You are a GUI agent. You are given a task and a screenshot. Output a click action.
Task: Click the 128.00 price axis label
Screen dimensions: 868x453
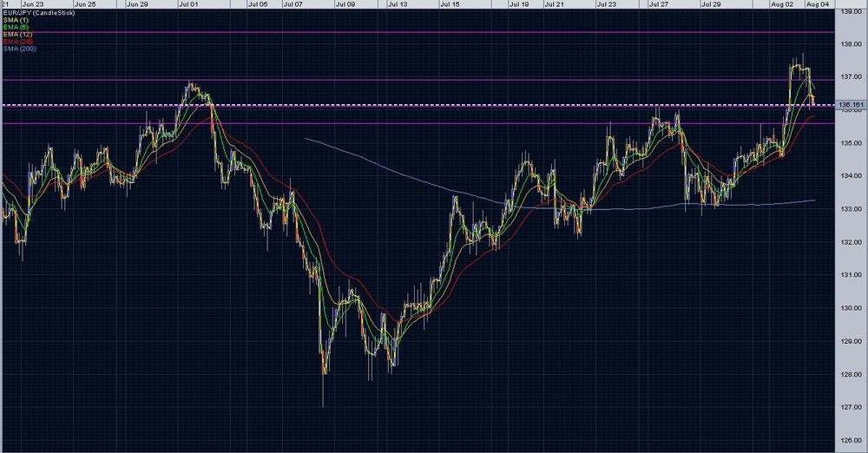click(x=852, y=374)
